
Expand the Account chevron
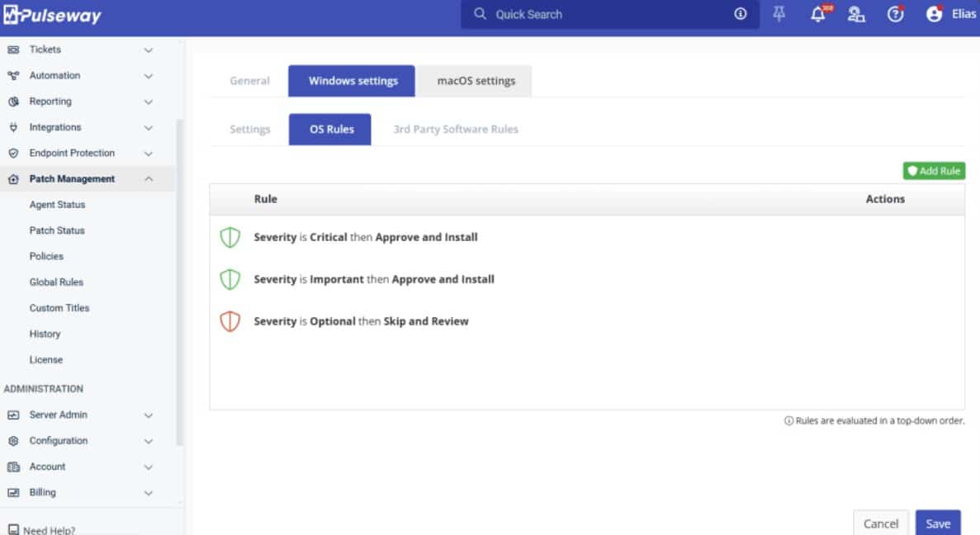148,466
